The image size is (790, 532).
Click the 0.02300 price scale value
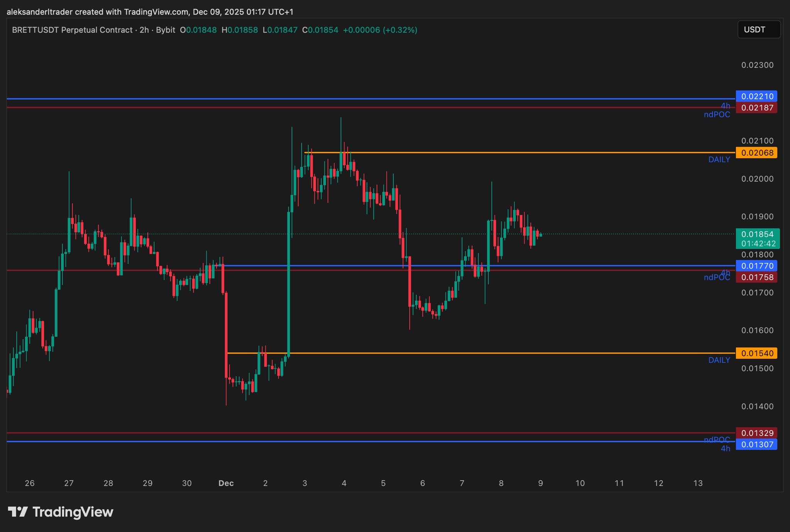coord(757,65)
